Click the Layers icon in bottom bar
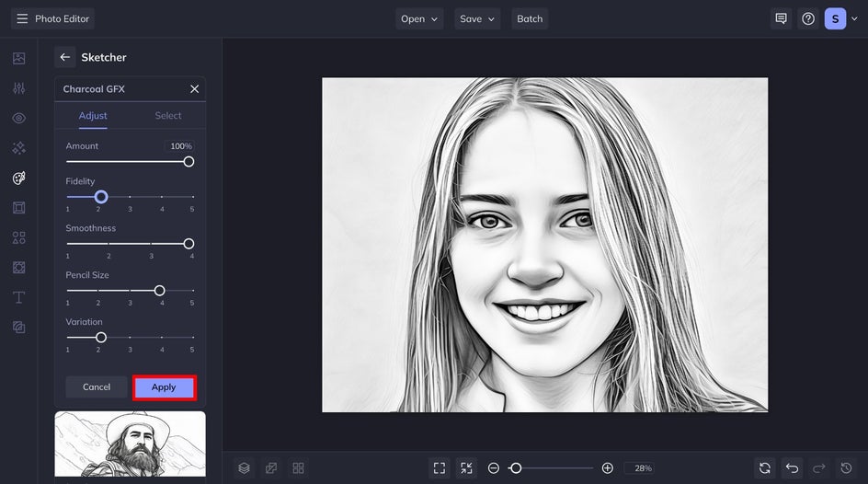868x484 pixels. click(x=244, y=468)
